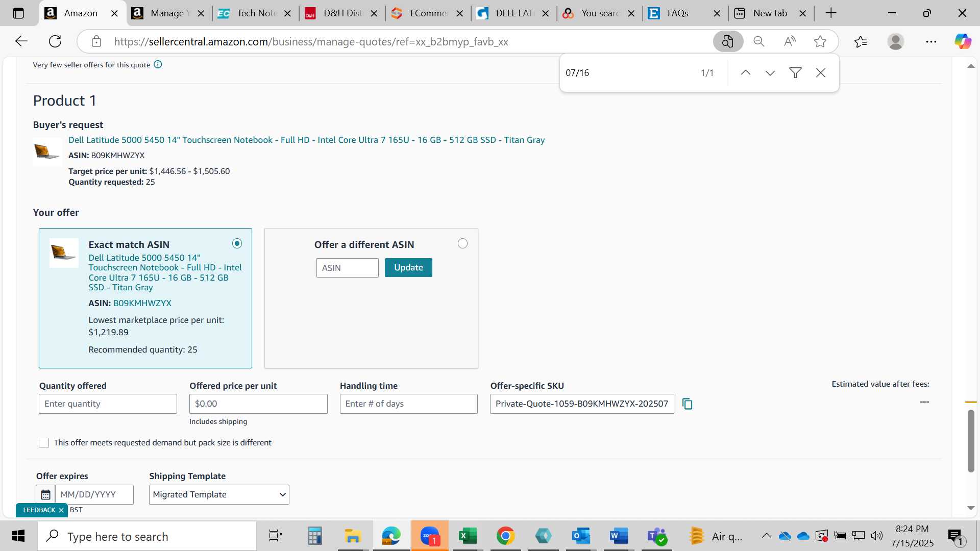
Task: Select the Exact match ASIN radio button
Action: 237,244
